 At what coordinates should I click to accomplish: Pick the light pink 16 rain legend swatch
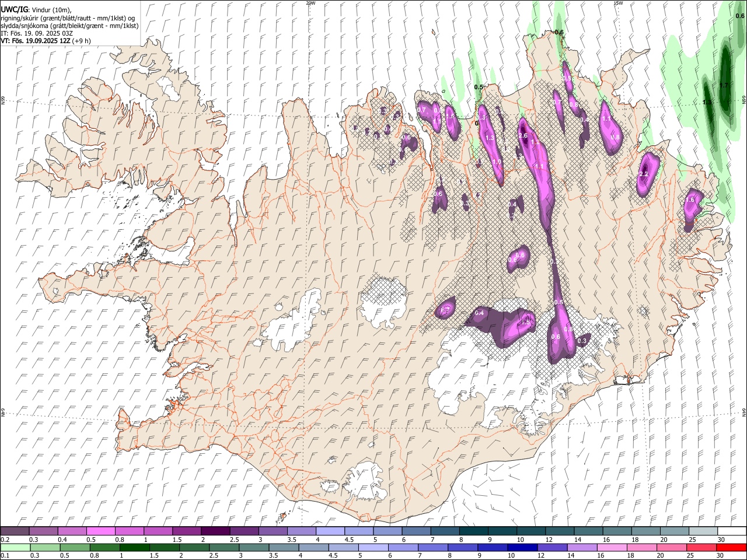click(x=612, y=548)
